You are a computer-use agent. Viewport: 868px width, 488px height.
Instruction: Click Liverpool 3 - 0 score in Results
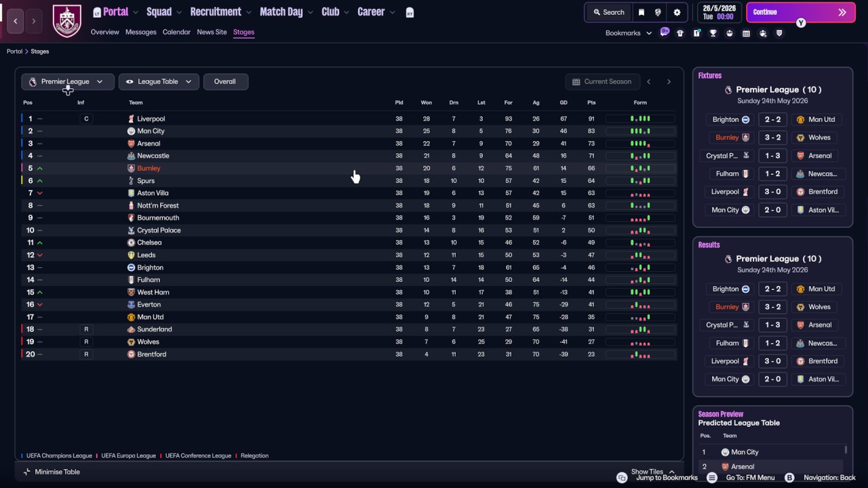pos(772,361)
